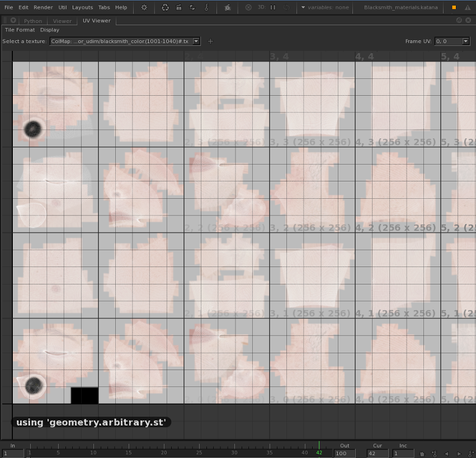Click the recycle/render loop icon in the toolbar
The image size is (476, 458).
click(x=165, y=7)
